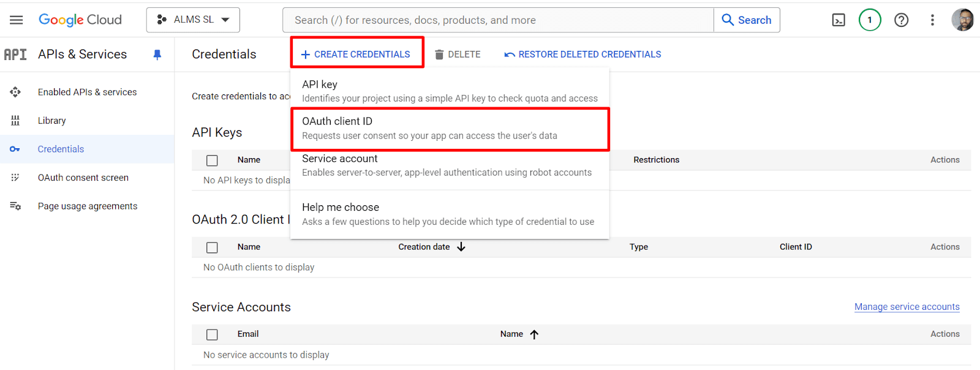Click Restore Deleted Credentials
The width and height of the screenshot is (980, 370).
pos(582,55)
